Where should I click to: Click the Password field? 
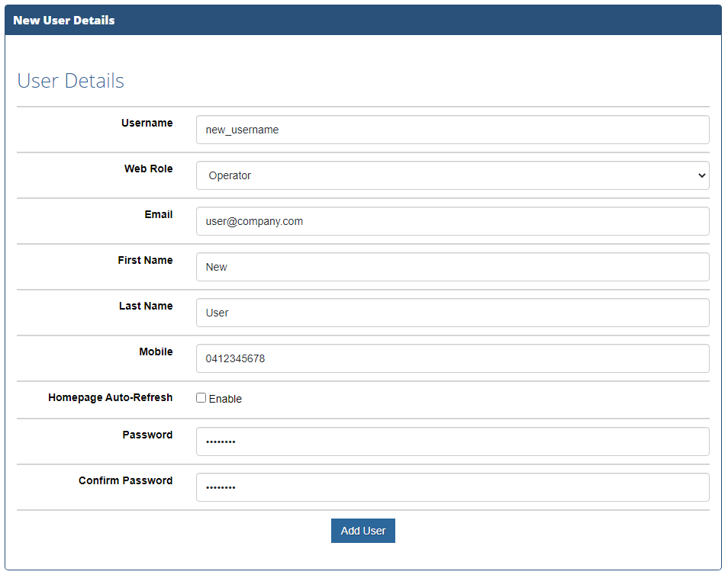click(x=453, y=442)
